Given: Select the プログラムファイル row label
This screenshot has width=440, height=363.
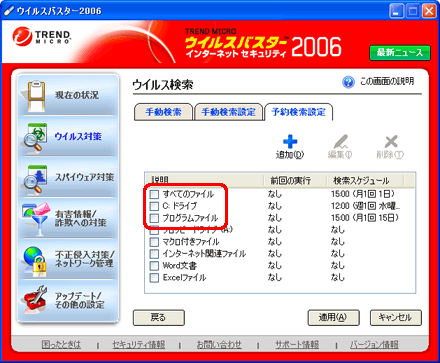Looking at the screenshot, I should [x=190, y=218].
